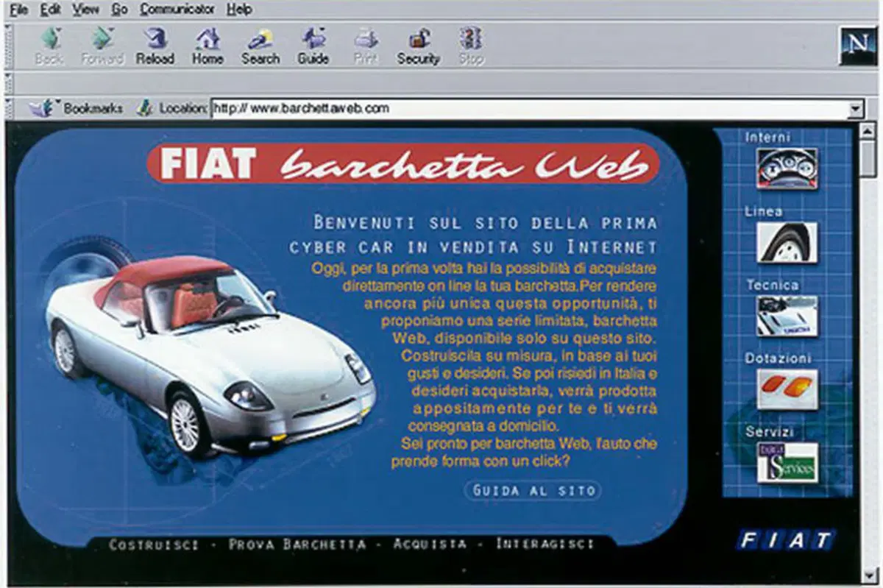Go to the Home page
This screenshot has height=588, width=883.
tap(208, 46)
